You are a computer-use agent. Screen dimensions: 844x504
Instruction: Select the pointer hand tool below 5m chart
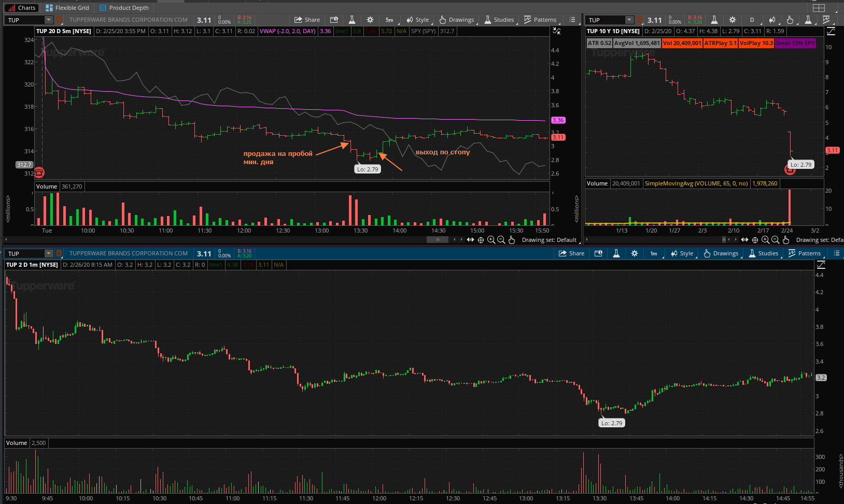[511, 240]
